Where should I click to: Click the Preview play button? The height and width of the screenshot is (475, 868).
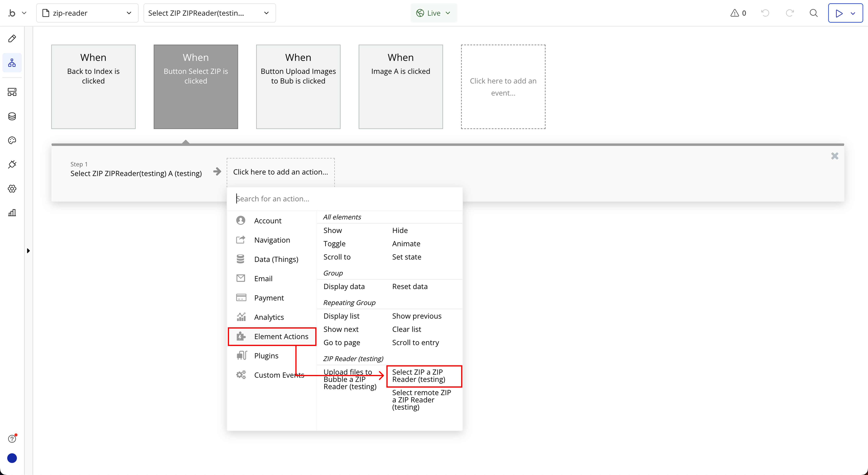tap(839, 13)
